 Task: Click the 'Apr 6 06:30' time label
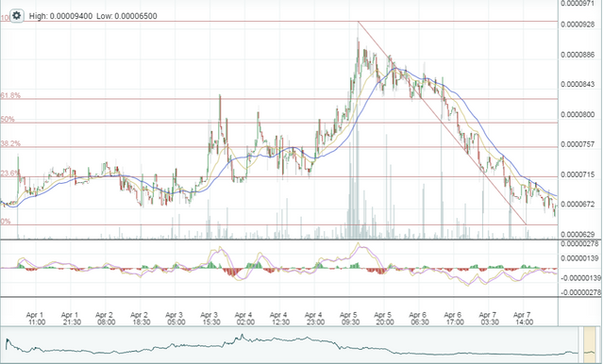point(418,318)
